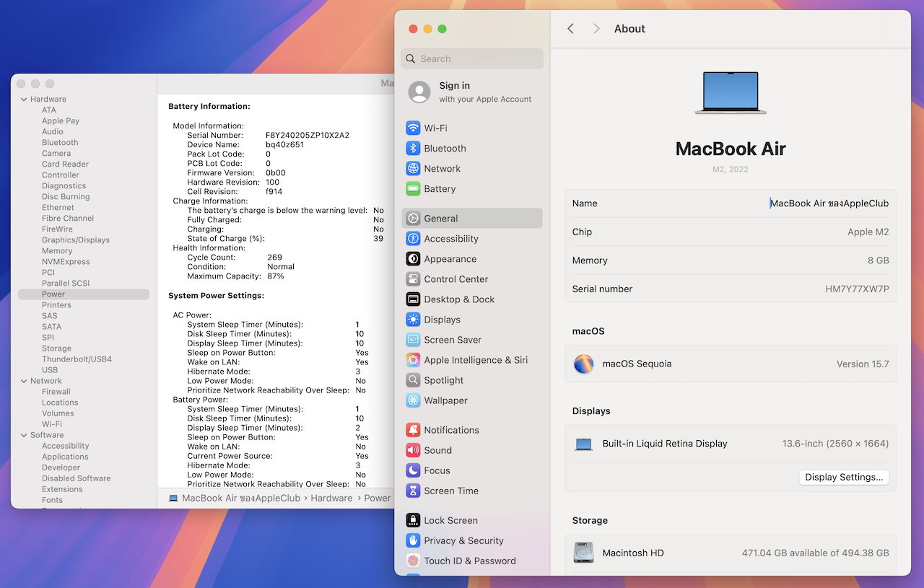This screenshot has height=588, width=924.
Task: Click the Serial number HM7Y77XW7P value
Action: 857,289
